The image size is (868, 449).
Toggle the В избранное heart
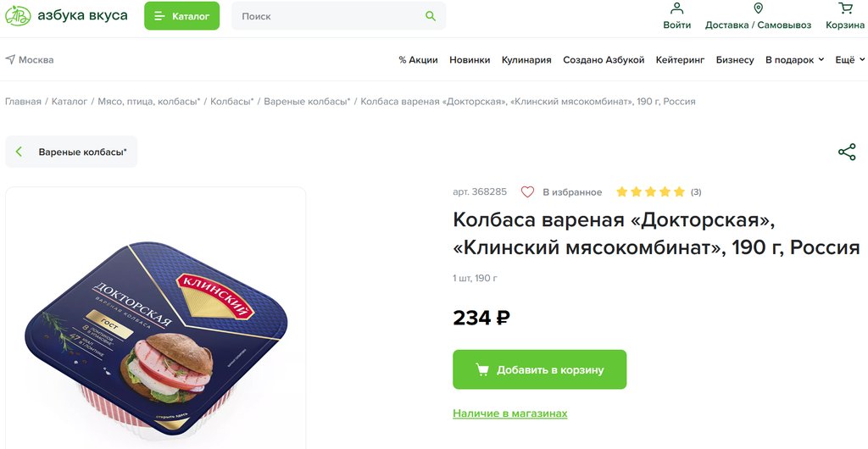(x=527, y=191)
